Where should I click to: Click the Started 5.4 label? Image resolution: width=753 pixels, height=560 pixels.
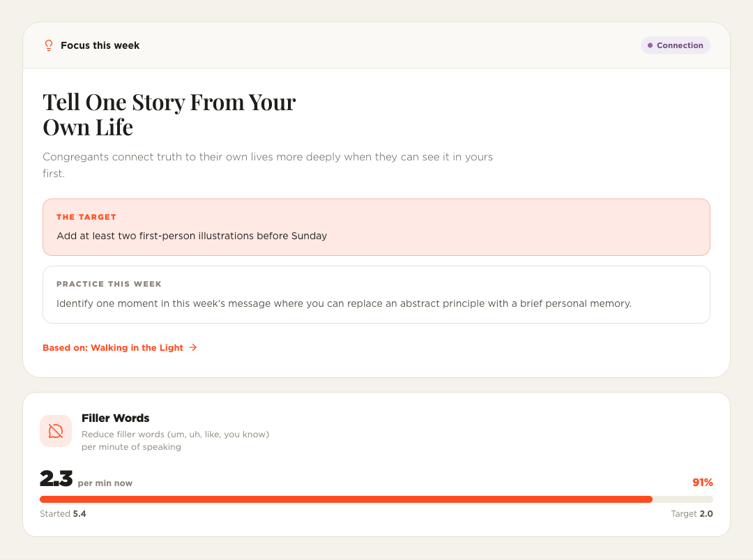pyautogui.click(x=63, y=514)
